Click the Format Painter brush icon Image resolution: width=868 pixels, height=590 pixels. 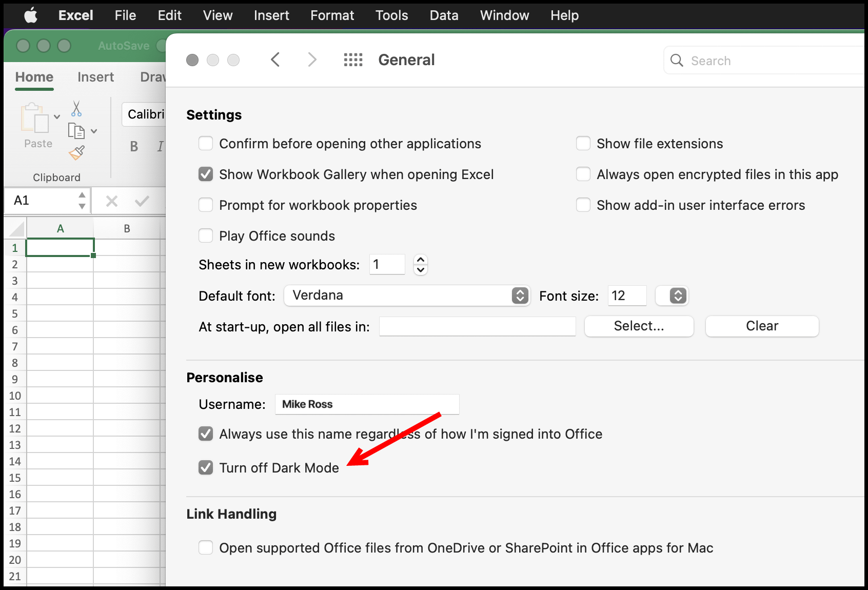pos(76,153)
